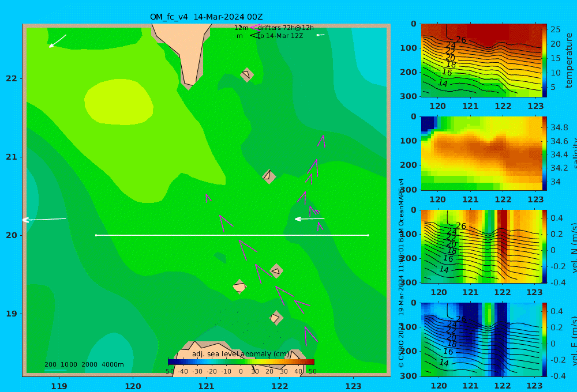Viewport: 577px width, 392px height.
Task: Click longitude label '121' below the main map
Action: (x=206, y=386)
